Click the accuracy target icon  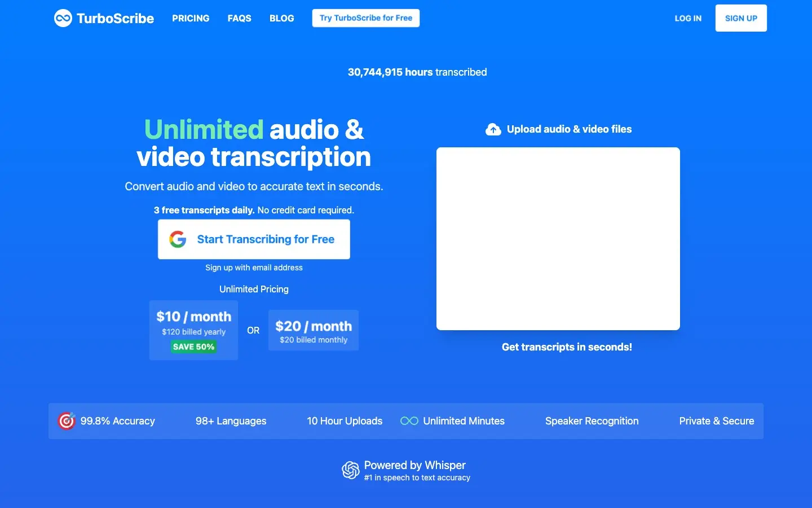tap(67, 421)
